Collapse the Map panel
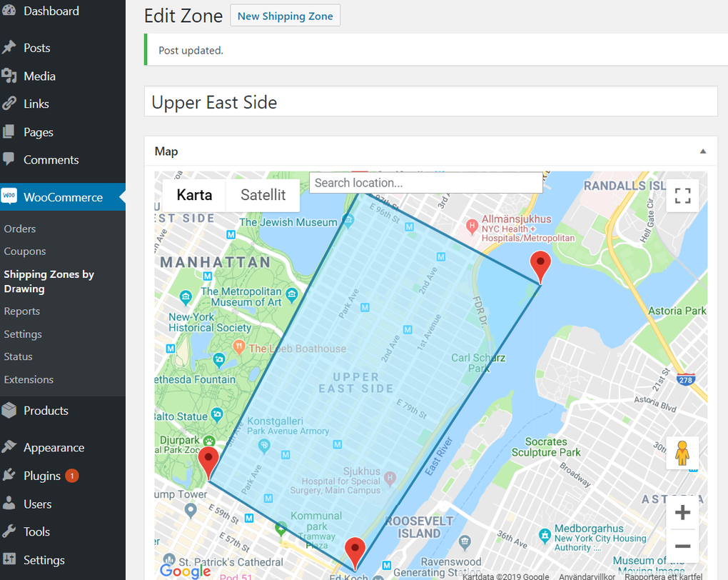The image size is (728, 580). tap(702, 151)
